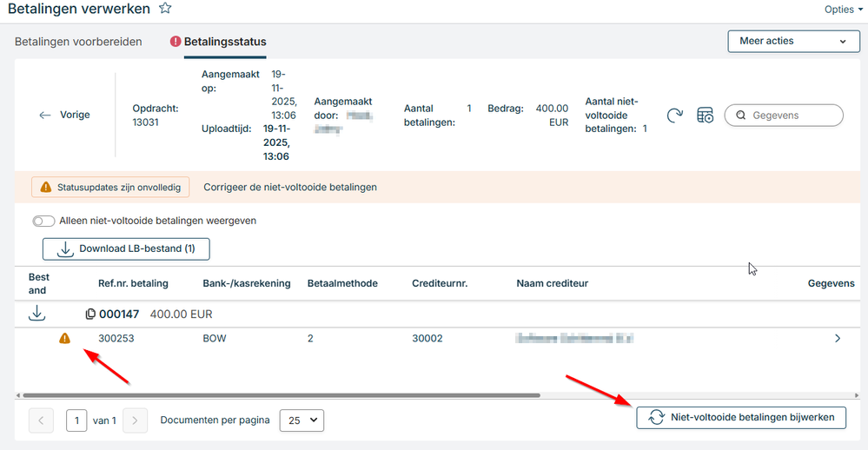Select the Betalingsstatus tab
The height and width of the screenshot is (450, 868).
click(225, 42)
